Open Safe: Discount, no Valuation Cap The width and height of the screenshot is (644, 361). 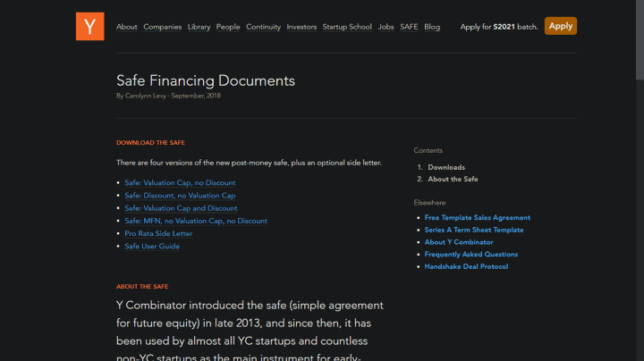pos(180,196)
